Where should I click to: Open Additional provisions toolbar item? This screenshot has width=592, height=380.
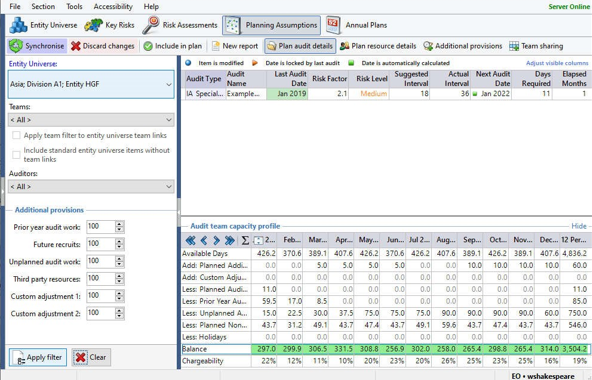point(463,46)
